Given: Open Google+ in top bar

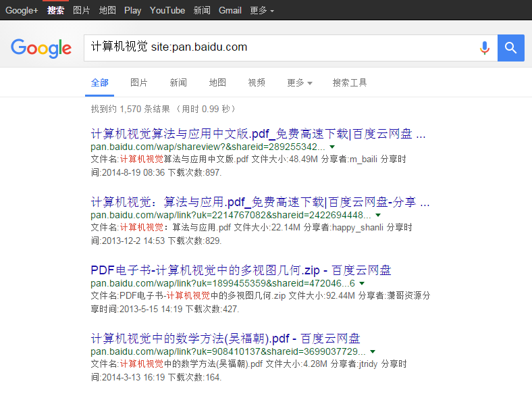Looking at the screenshot, I should [22, 11].
